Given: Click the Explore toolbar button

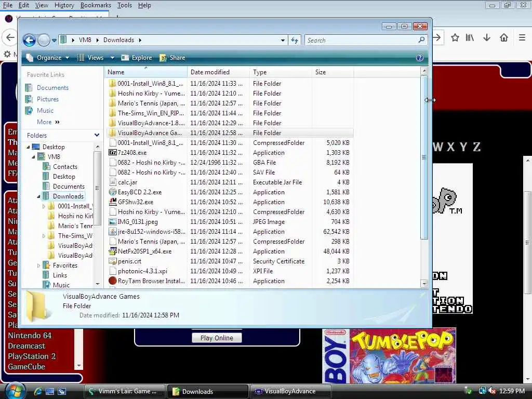Looking at the screenshot, I should coord(137,58).
